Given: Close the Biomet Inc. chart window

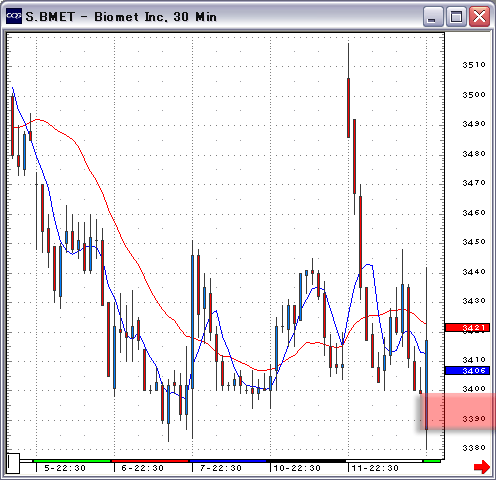Looking at the screenshot, I should (x=479, y=16).
